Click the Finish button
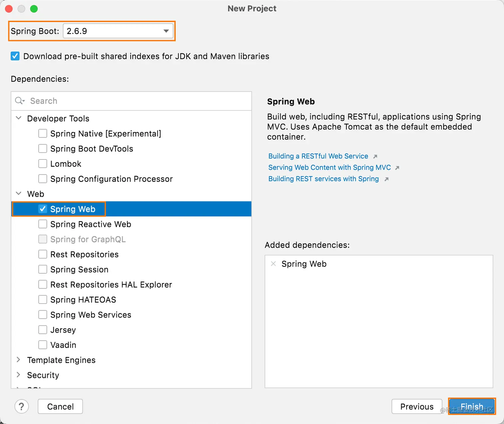Viewport: 504px width, 424px height. 472,406
